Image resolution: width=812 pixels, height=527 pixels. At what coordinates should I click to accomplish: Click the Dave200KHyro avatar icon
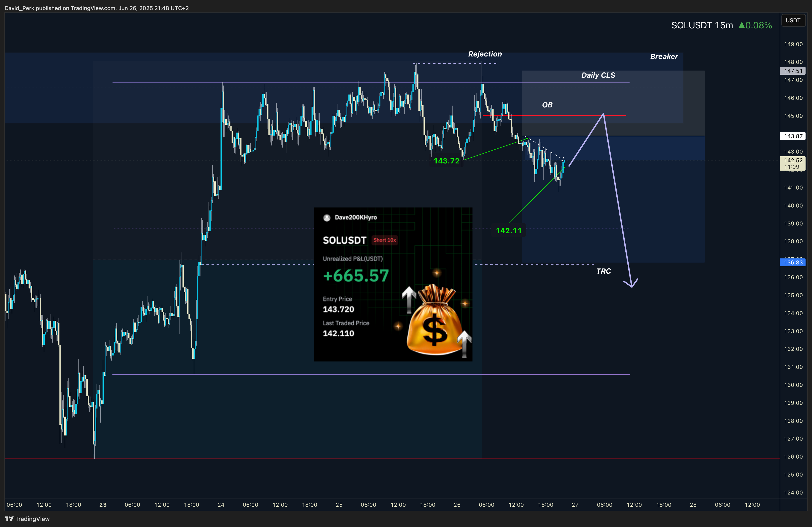tap(327, 218)
